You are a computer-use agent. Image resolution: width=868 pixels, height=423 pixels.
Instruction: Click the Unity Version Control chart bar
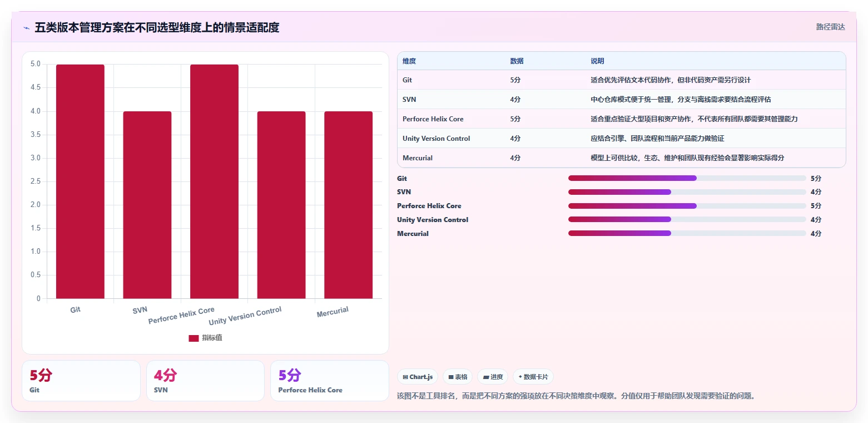(x=281, y=205)
